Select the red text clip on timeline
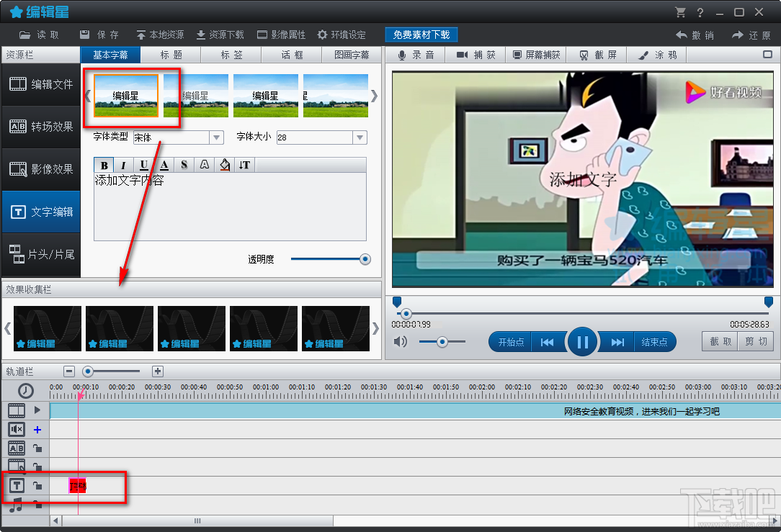 [78, 486]
